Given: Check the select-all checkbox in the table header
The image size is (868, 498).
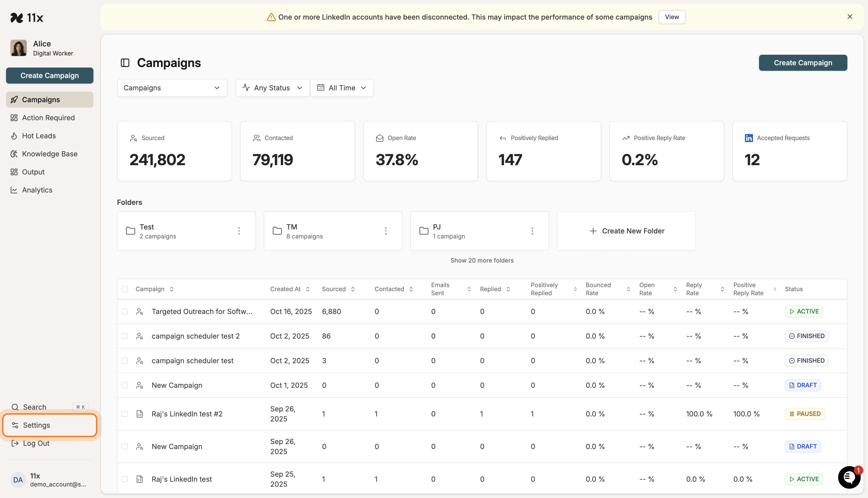Looking at the screenshot, I should coord(125,289).
